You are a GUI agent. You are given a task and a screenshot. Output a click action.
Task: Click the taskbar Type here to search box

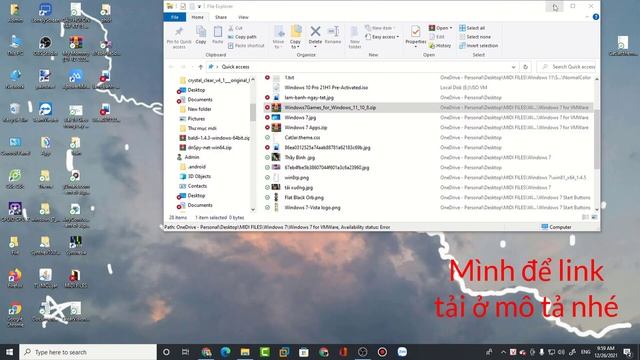click(x=88, y=352)
